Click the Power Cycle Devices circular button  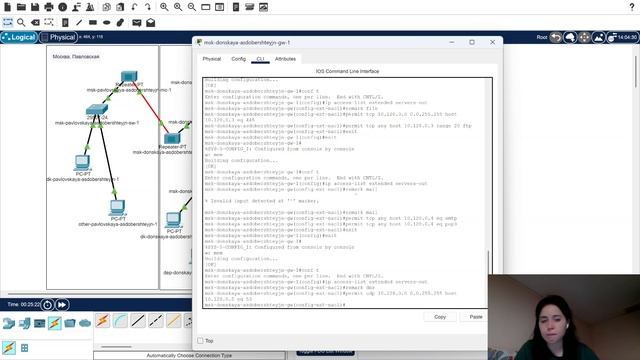click(x=47, y=304)
